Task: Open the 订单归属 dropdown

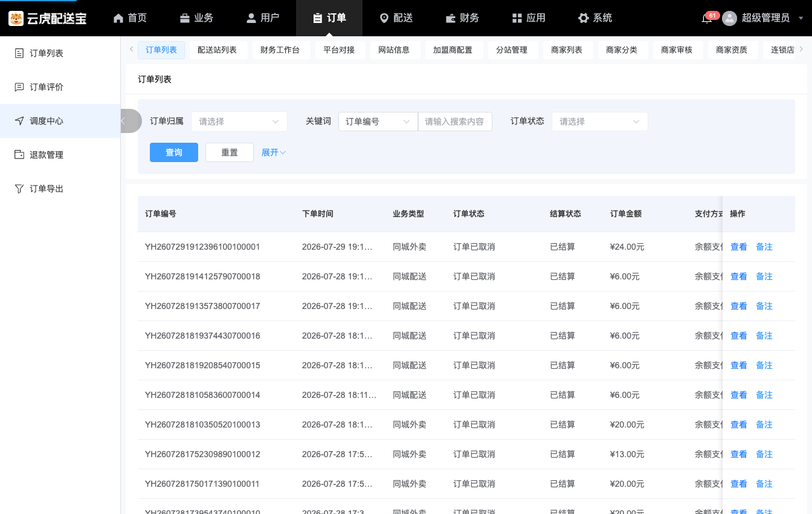Action: pyautogui.click(x=239, y=122)
